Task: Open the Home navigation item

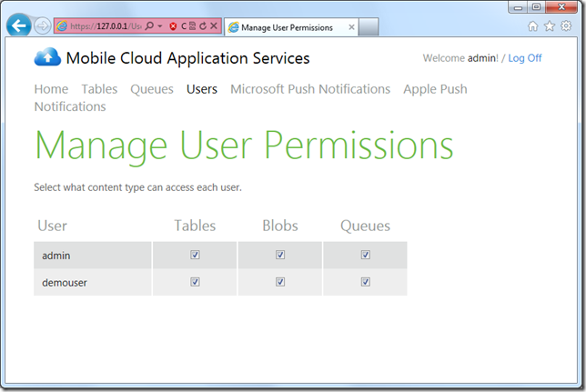Action: tap(51, 89)
